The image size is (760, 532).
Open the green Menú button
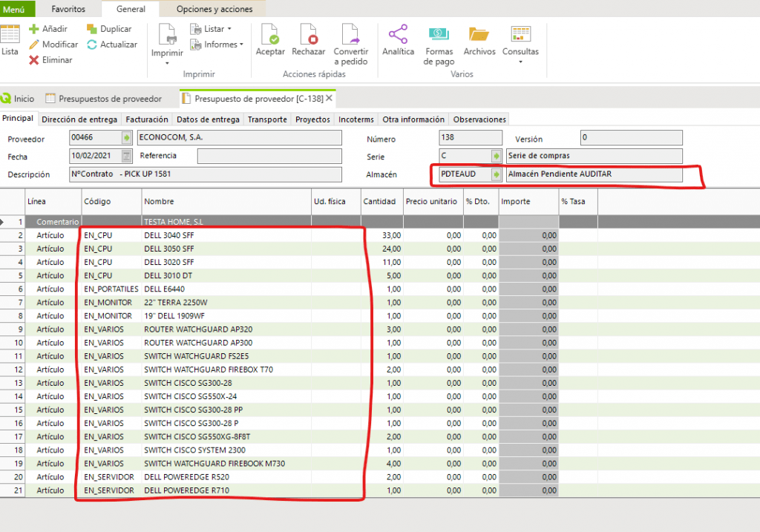pyautogui.click(x=18, y=9)
